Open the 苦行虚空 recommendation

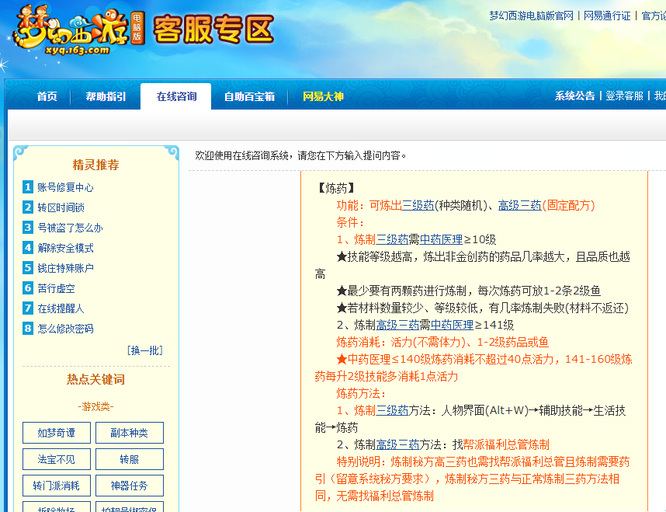(56, 288)
